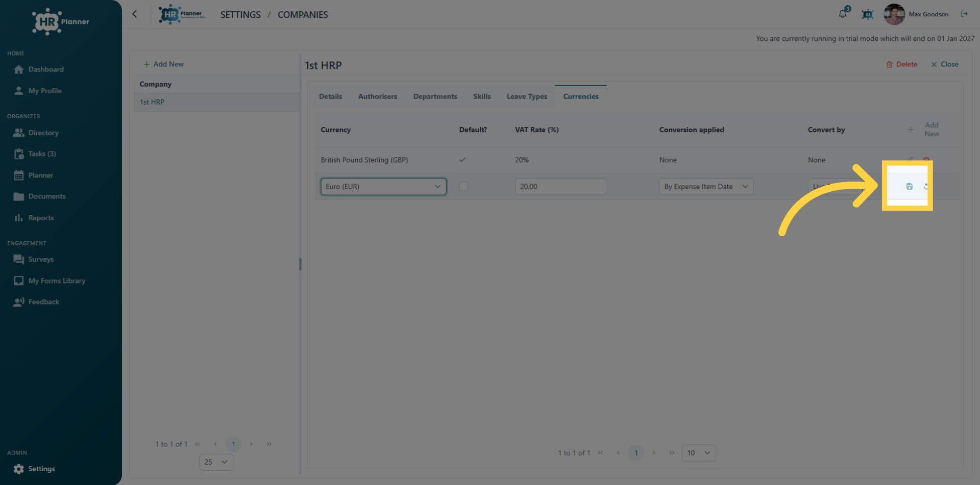
Task: Add New company in left list
Action: [x=163, y=64]
